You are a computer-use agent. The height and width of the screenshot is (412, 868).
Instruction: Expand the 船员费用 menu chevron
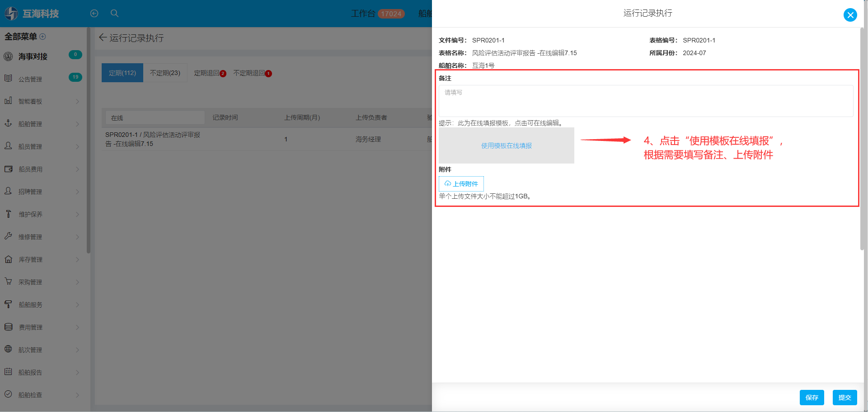(x=77, y=169)
